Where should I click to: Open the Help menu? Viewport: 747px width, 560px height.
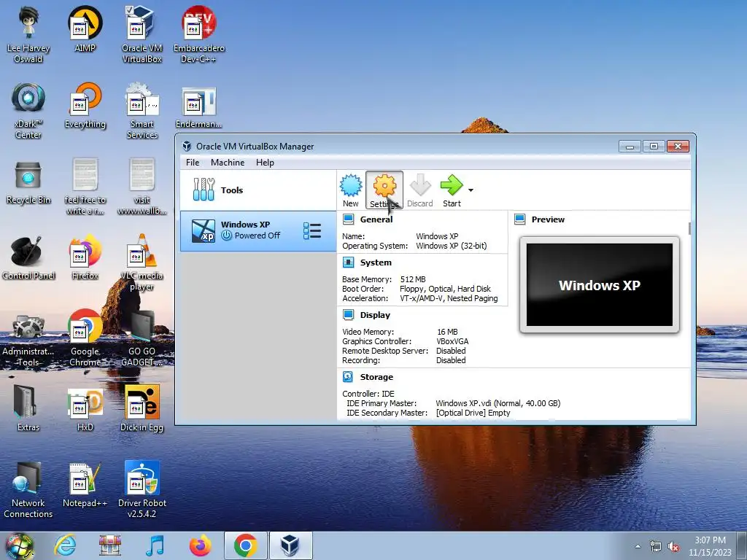point(265,163)
